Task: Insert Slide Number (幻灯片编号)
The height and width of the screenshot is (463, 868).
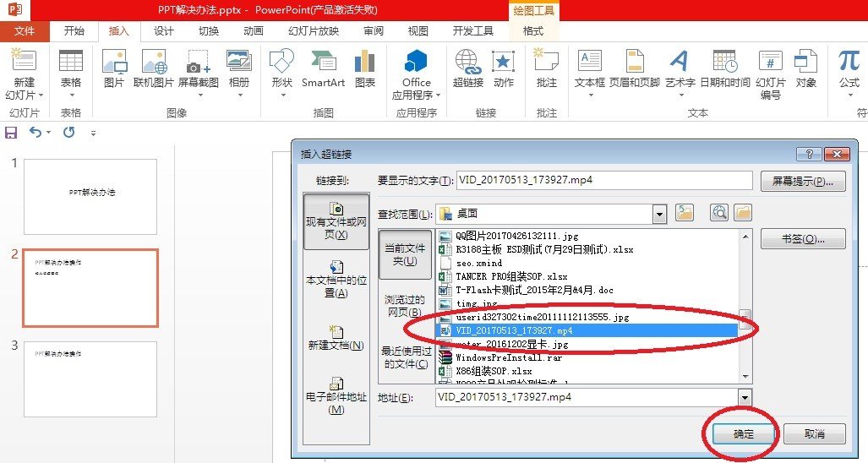Action: [x=770, y=74]
